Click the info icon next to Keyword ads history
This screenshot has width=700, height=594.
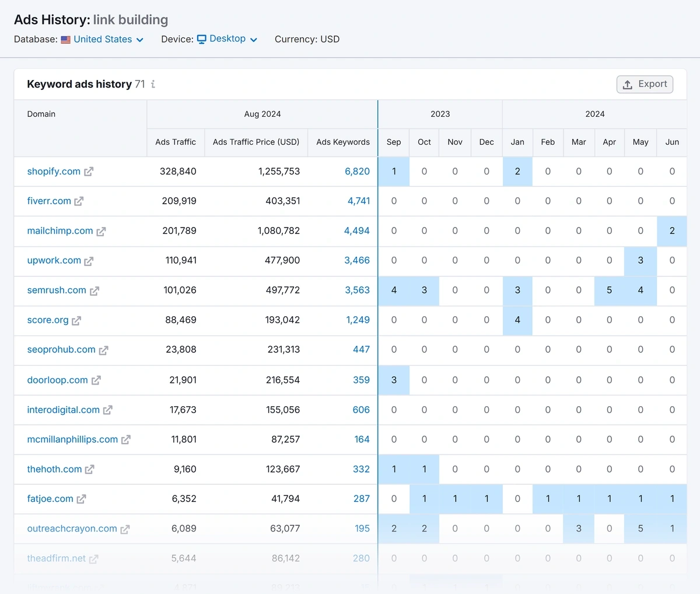click(x=153, y=84)
